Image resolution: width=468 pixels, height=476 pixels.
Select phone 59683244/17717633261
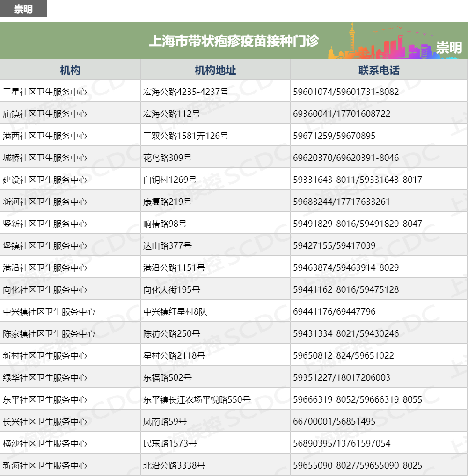(342, 202)
